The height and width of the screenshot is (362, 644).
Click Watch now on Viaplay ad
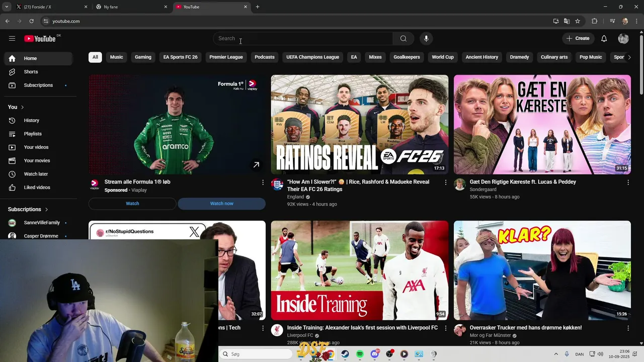click(222, 204)
